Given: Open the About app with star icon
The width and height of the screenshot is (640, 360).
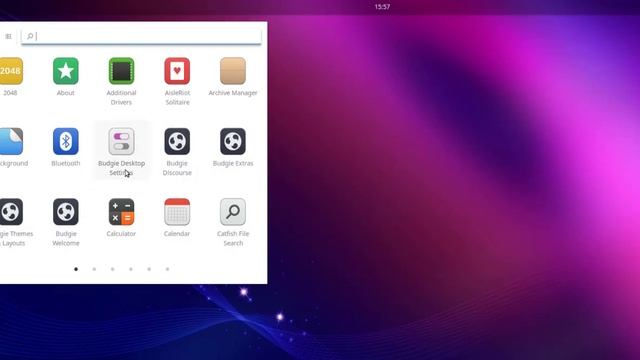Looking at the screenshot, I should 66,71.
